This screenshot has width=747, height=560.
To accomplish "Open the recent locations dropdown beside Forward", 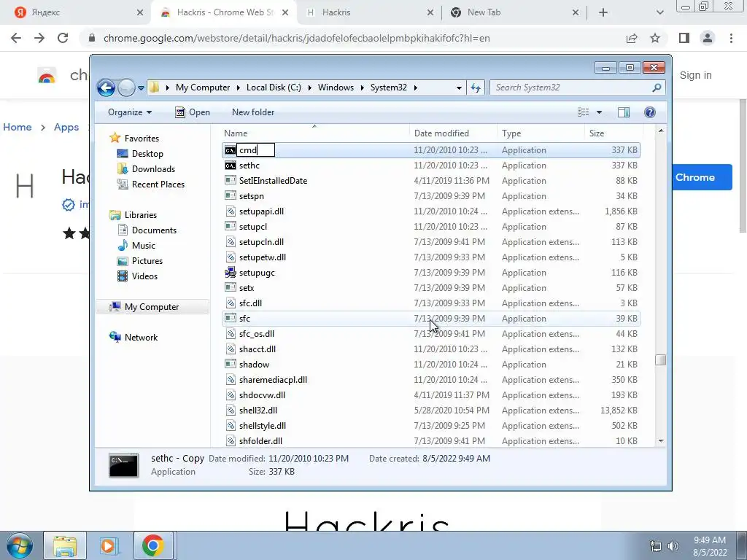I will 141,88.
